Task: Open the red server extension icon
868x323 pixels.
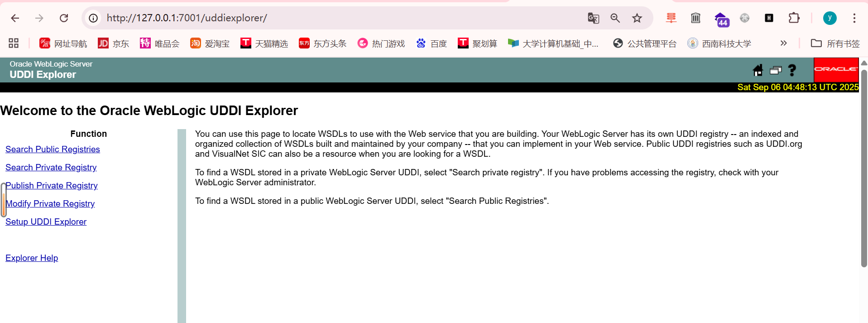Action: click(671, 18)
